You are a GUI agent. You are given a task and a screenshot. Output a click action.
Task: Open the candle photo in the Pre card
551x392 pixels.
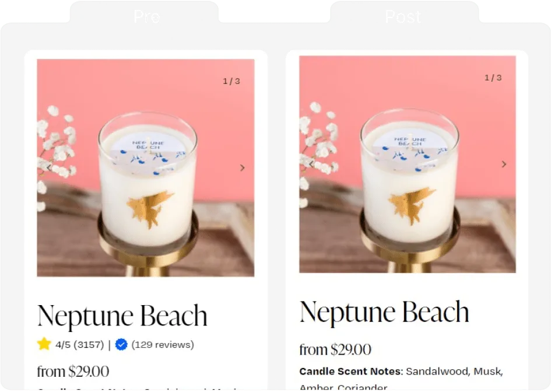[x=146, y=167]
